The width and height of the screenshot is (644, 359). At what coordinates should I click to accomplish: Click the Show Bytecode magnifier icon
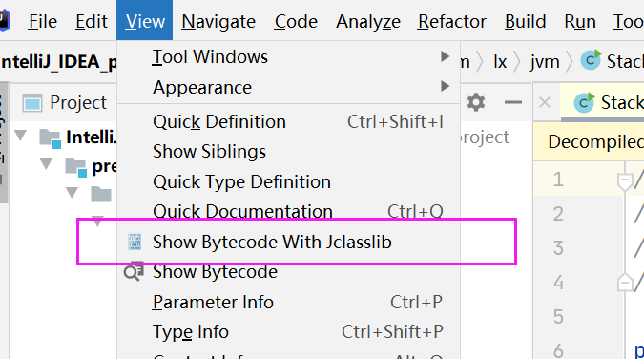pyautogui.click(x=134, y=271)
